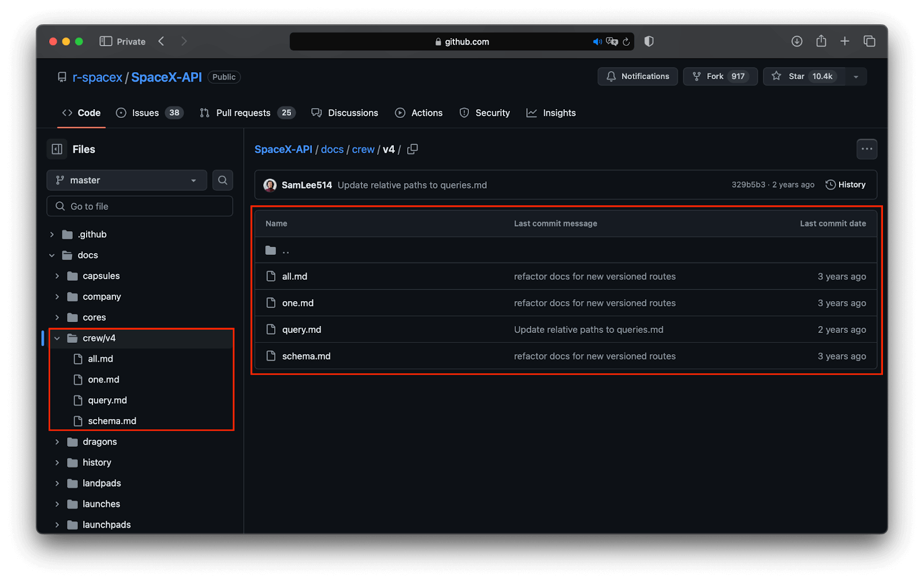
Task: Open SpaceX-API repo title link
Action: [166, 77]
